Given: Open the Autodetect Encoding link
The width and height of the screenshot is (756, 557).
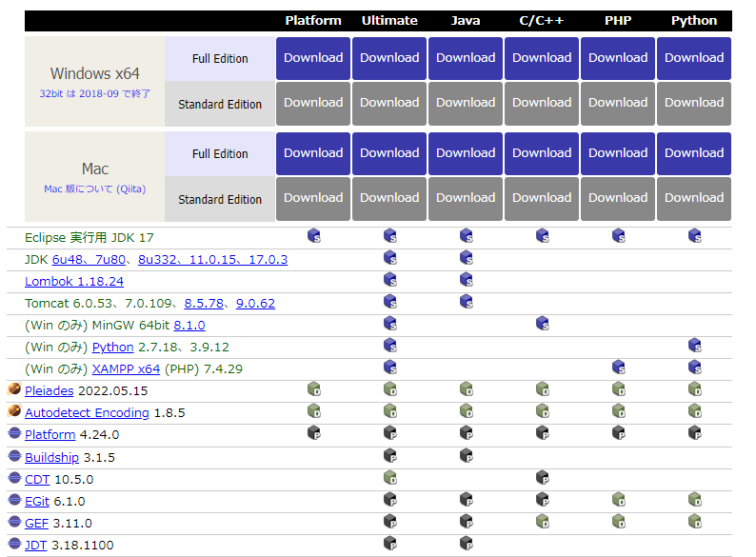Looking at the screenshot, I should (x=87, y=413).
